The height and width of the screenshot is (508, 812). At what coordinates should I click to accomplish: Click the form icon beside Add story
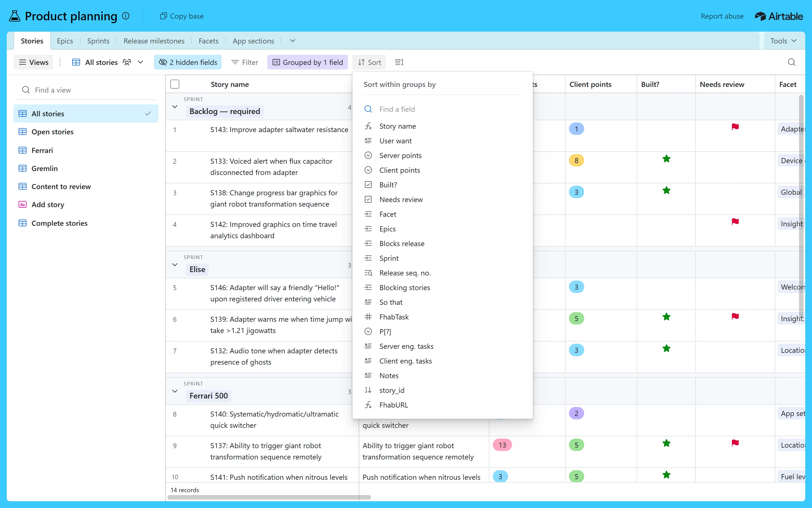23,204
